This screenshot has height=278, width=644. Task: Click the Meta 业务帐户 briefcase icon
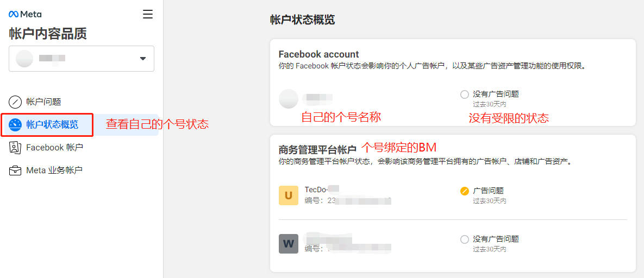tap(15, 170)
